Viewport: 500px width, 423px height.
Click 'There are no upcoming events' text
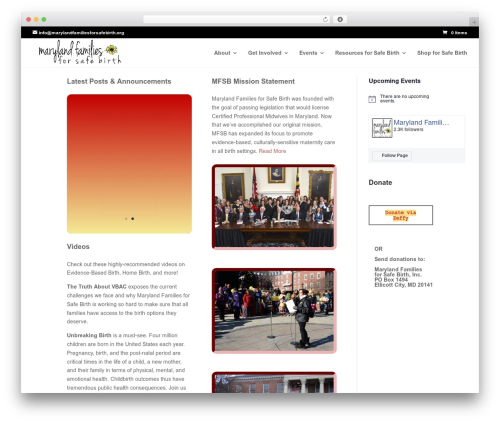pos(404,98)
